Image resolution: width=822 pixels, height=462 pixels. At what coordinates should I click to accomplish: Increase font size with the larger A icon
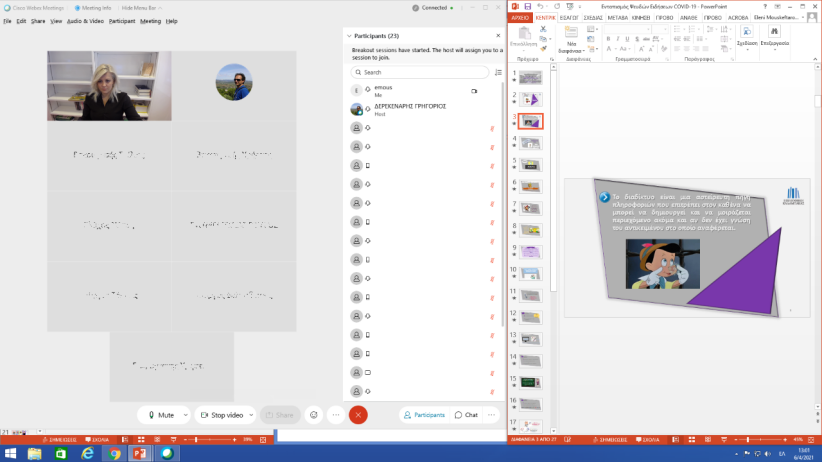(642, 49)
